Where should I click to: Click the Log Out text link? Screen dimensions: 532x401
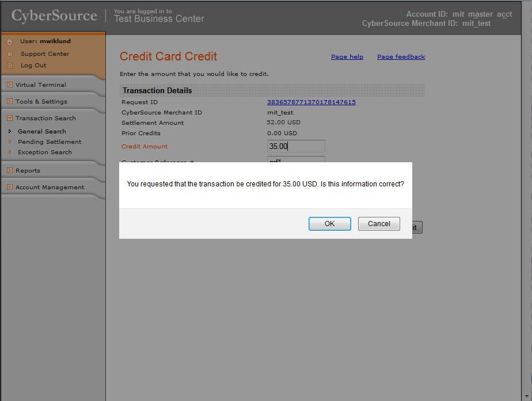coord(33,66)
